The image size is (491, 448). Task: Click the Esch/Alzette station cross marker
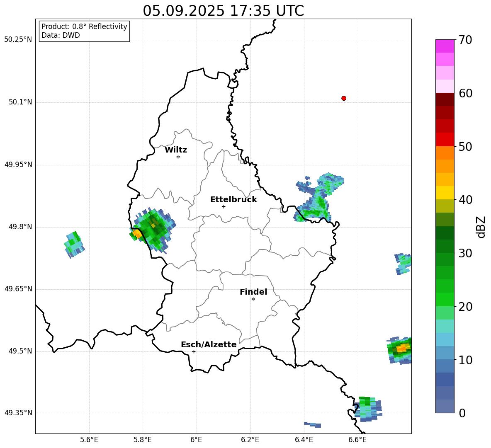coord(194,351)
